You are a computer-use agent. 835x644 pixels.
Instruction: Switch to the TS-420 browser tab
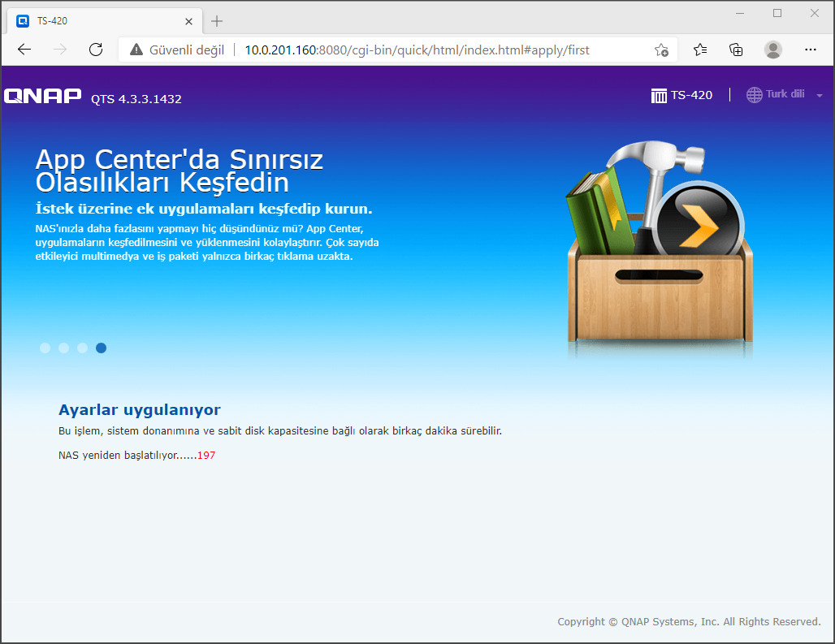click(x=97, y=20)
